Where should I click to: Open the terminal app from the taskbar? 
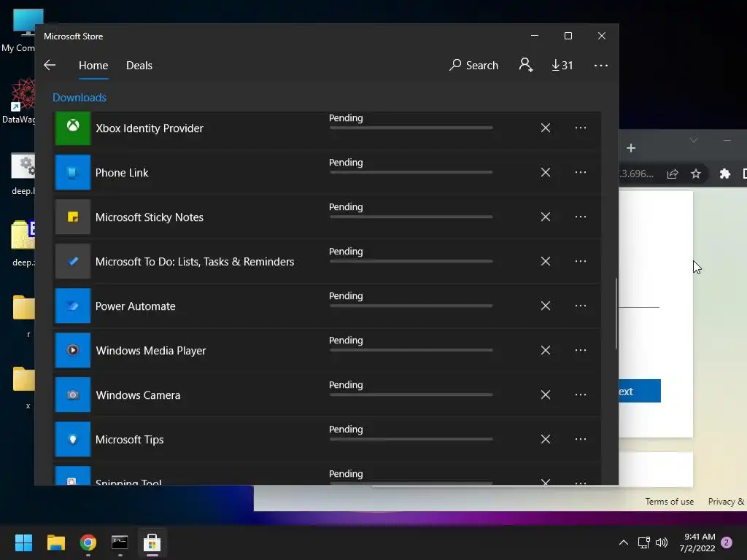(120, 542)
